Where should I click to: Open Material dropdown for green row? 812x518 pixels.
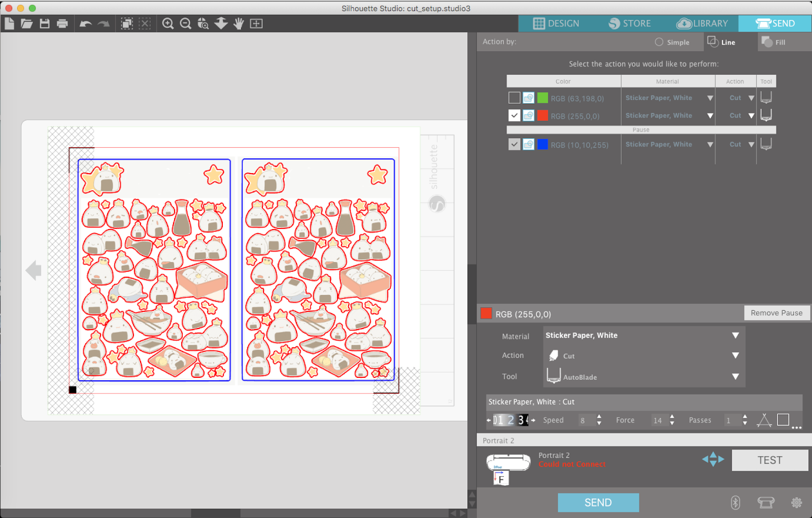point(710,98)
